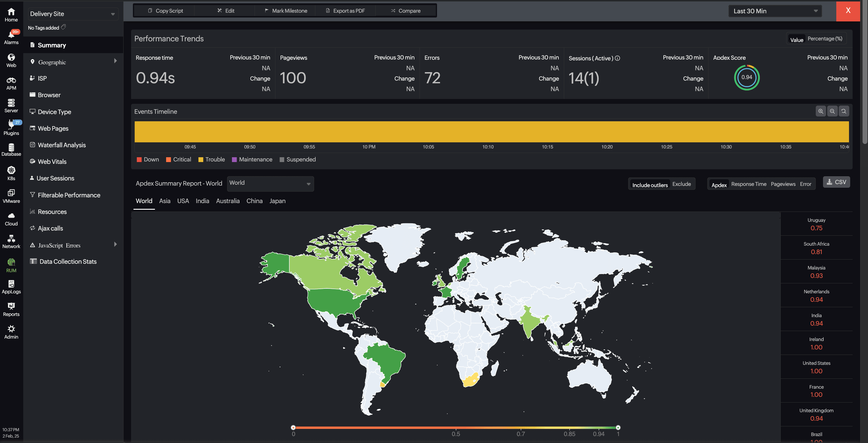Image resolution: width=868 pixels, height=443 pixels.
Task: Download the CSV report
Action: coord(836,182)
